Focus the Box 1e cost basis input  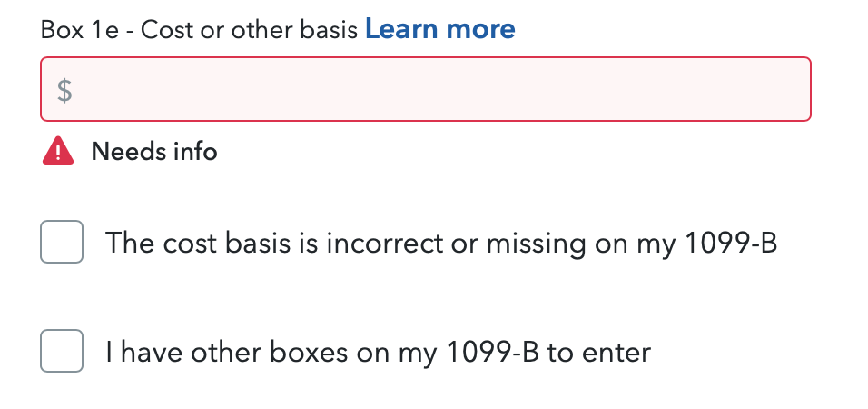click(426, 89)
